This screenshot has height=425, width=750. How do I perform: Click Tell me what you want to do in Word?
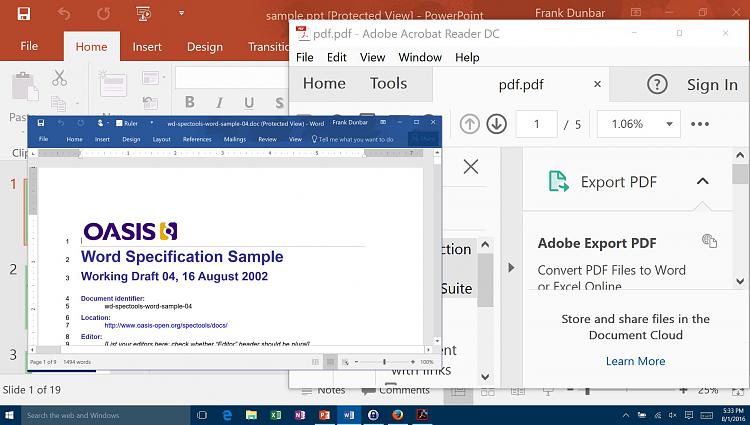tap(352, 140)
